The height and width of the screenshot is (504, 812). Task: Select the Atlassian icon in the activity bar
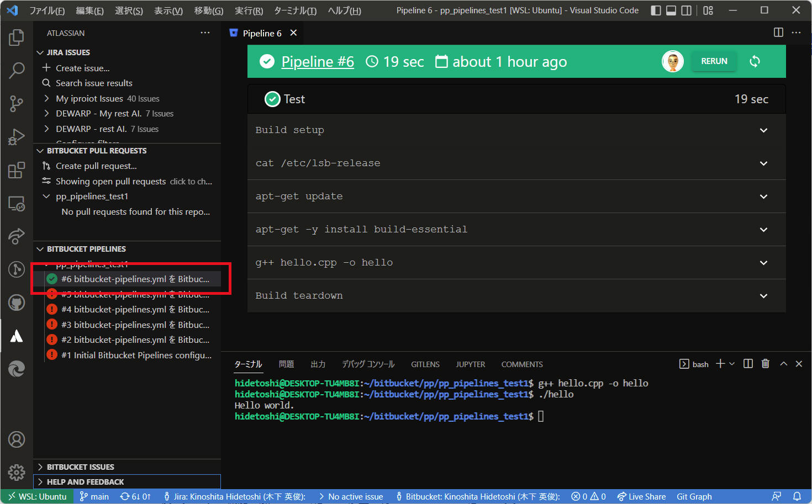point(16,336)
